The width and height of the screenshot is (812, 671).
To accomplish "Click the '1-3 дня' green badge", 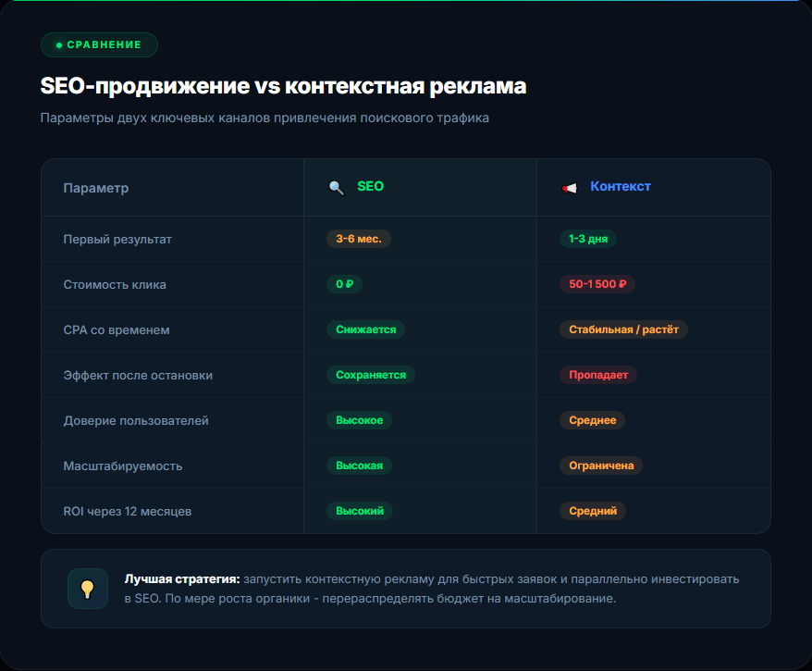I will tap(587, 239).
